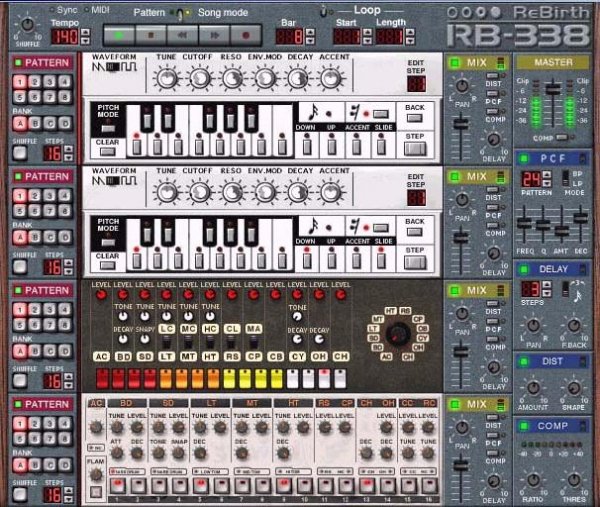Adjust the first synth mixer level fader
Viewport: 600px width, 507px height.
461,125
